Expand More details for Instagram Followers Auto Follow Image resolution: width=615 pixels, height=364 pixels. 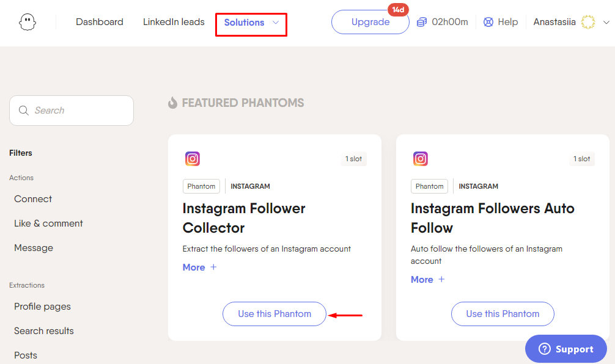(x=427, y=279)
